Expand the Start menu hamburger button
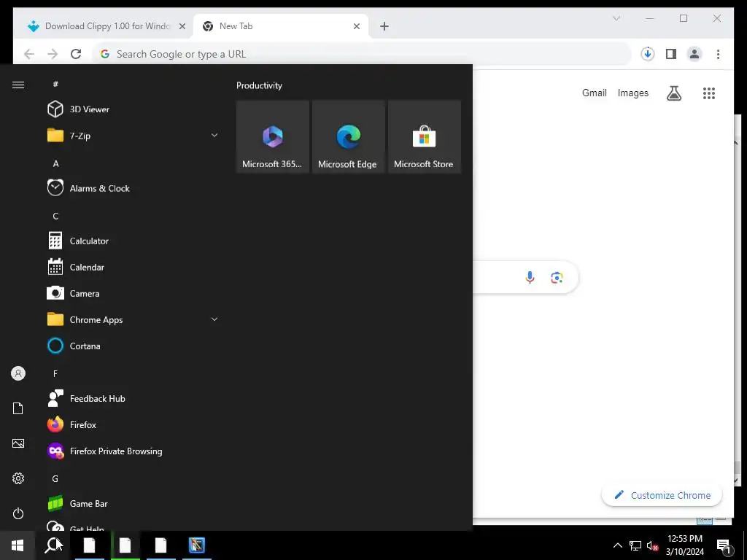Image resolution: width=747 pixels, height=560 pixels. [x=18, y=85]
